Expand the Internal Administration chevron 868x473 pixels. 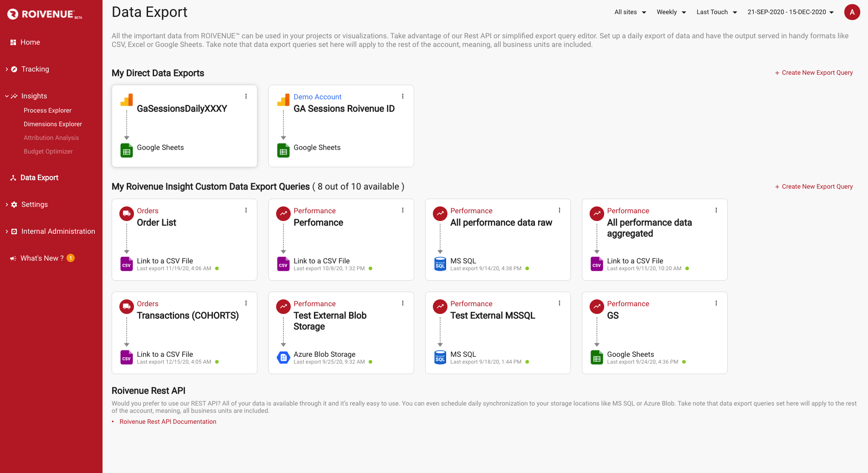[7, 231]
